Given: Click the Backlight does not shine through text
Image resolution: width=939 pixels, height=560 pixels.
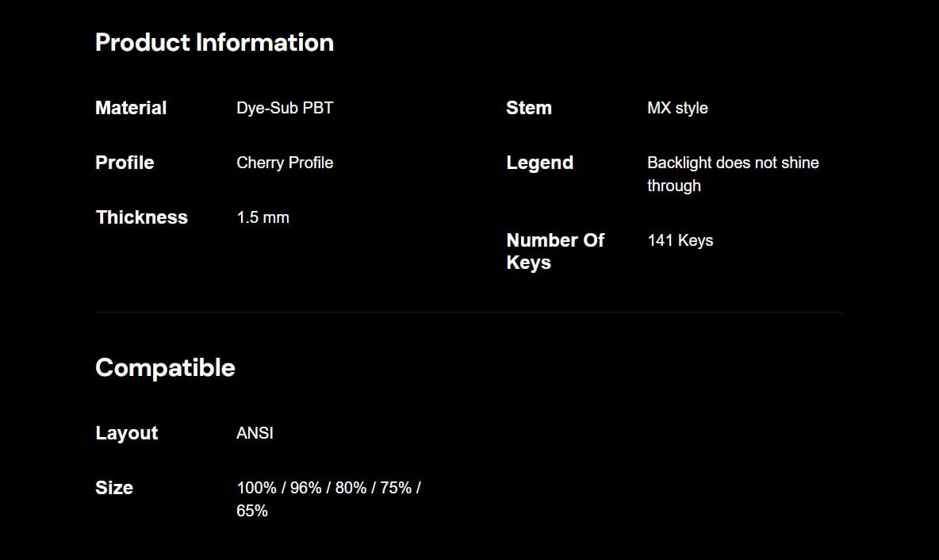Looking at the screenshot, I should point(733,174).
